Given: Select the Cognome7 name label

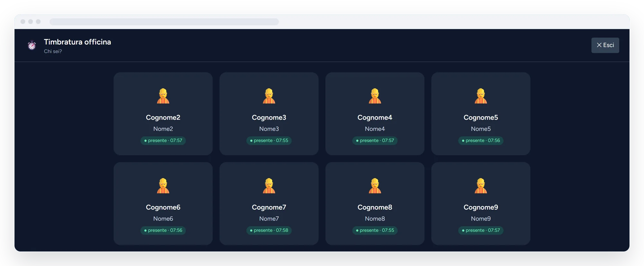Looking at the screenshot, I should tap(269, 207).
